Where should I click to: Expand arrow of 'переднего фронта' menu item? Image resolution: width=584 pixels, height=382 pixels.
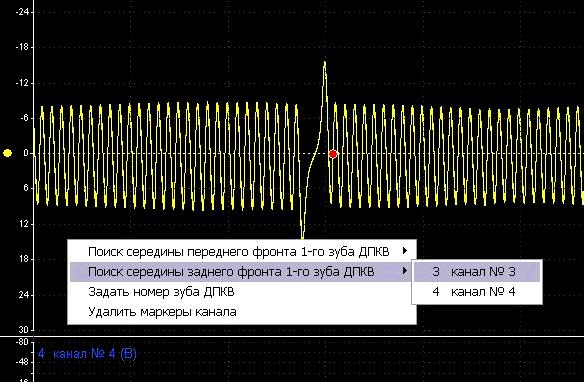coord(405,251)
